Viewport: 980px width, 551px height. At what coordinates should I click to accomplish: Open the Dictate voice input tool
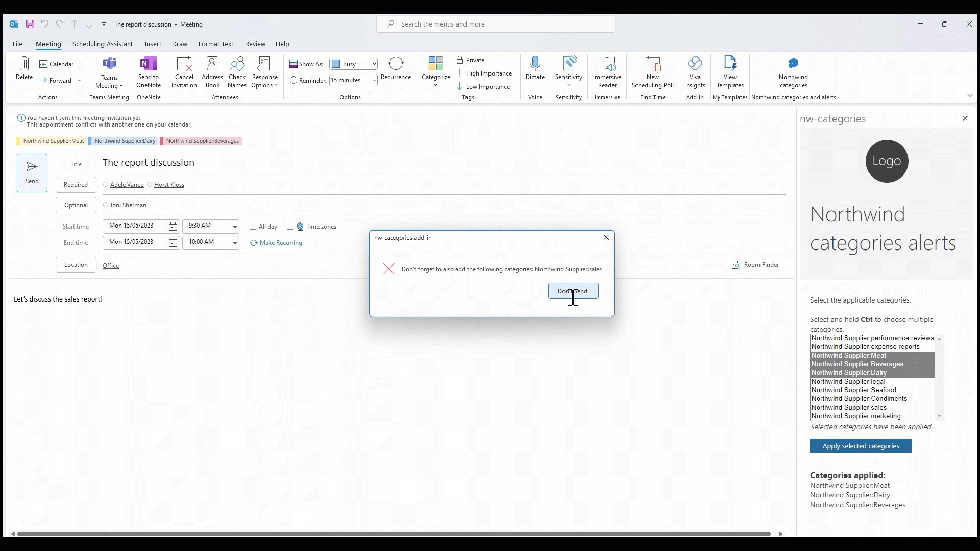(535, 72)
